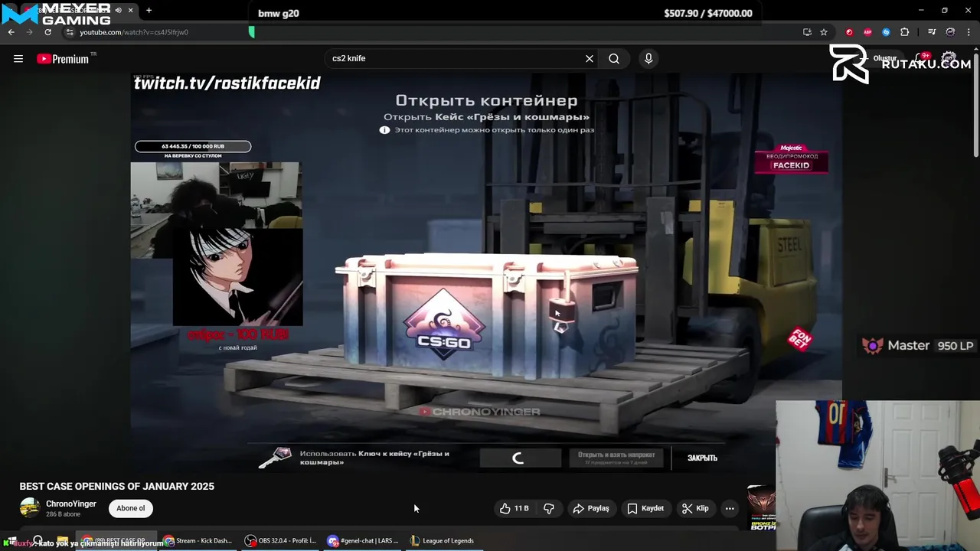The width and height of the screenshot is (980, 551).
Task: Bookmark this page with the star
Action: [x=824, y=32]
